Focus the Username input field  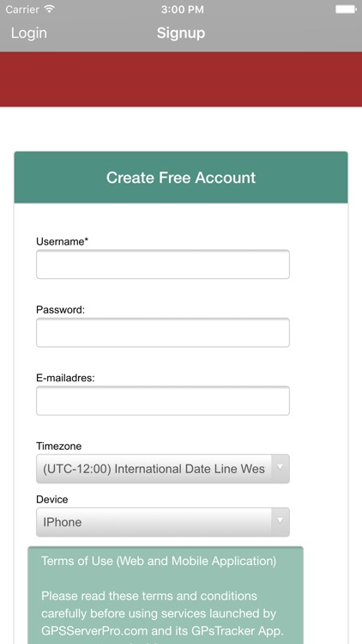pyautogui.click(x=163, y=264)
